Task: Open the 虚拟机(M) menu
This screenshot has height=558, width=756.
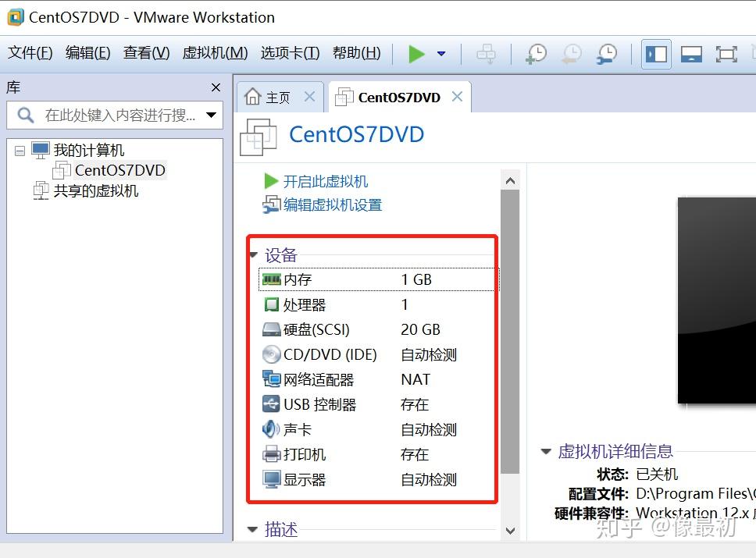Action: 214,54
